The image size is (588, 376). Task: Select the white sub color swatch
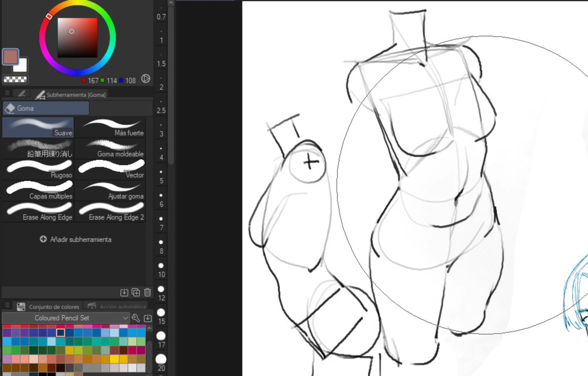click(x=22, y=66)
